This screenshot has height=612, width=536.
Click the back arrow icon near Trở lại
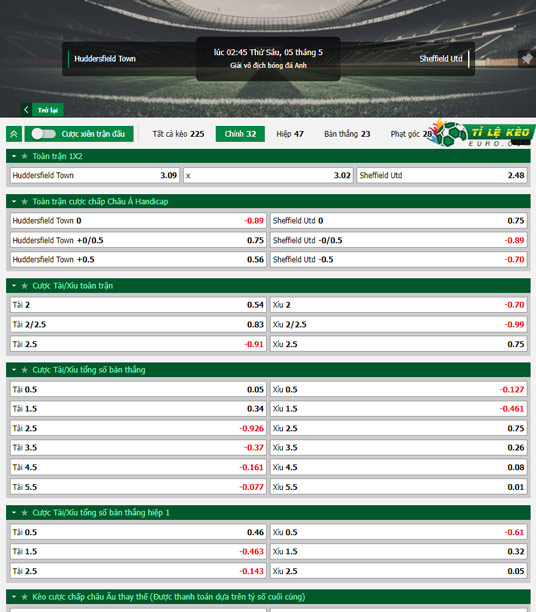coord(26,110)
